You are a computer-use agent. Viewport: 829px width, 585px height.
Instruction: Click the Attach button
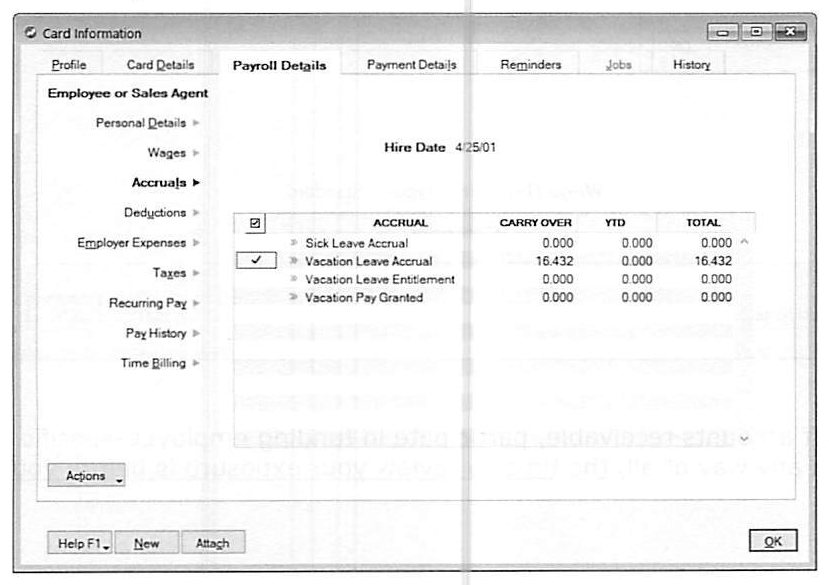click(213, 543)
